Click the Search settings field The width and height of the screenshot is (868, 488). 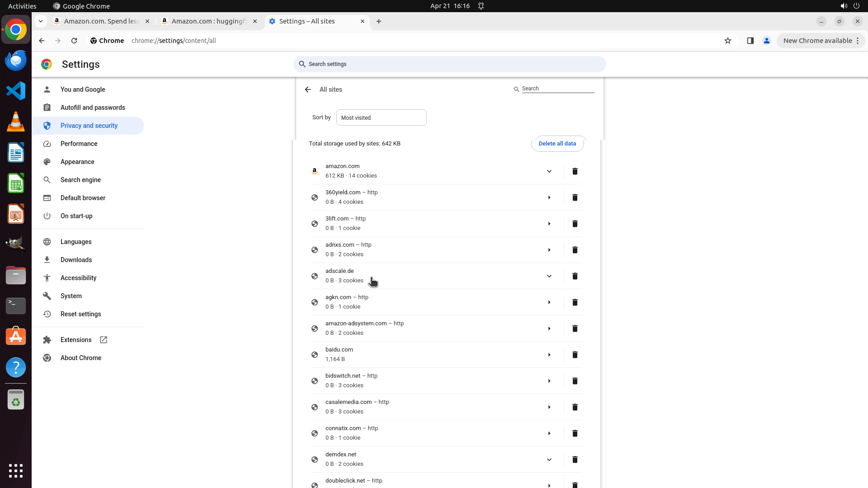click(x=449, y=64)
